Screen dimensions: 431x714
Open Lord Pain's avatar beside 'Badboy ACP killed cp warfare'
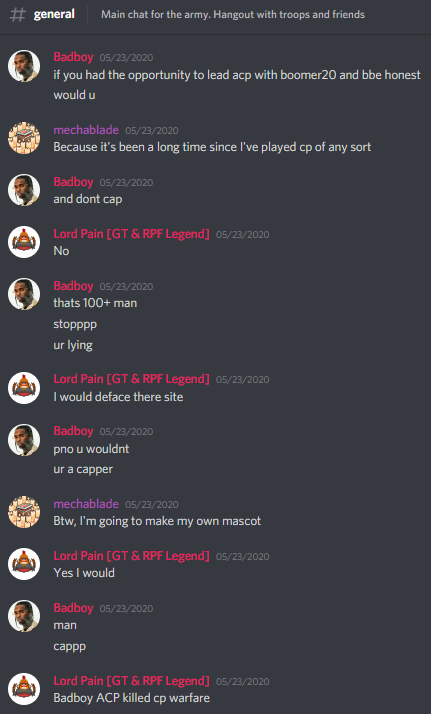24,689
